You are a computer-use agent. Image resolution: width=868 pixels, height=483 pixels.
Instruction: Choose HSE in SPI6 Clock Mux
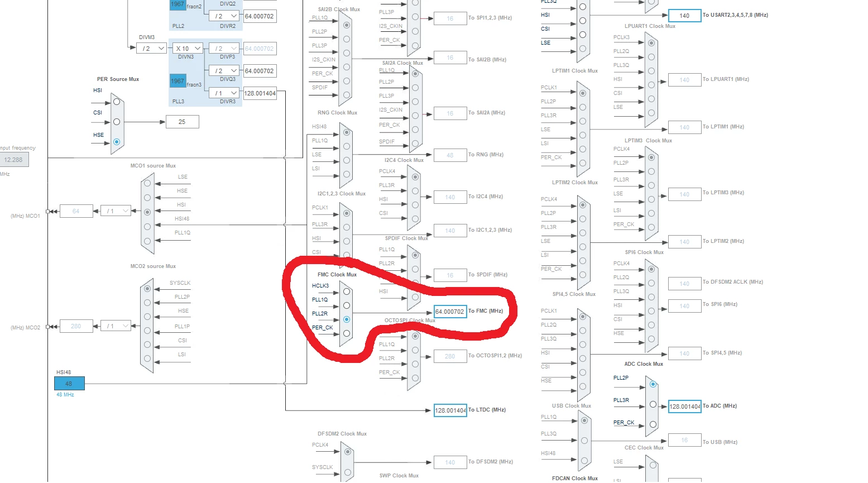click(x=651, y=339)
